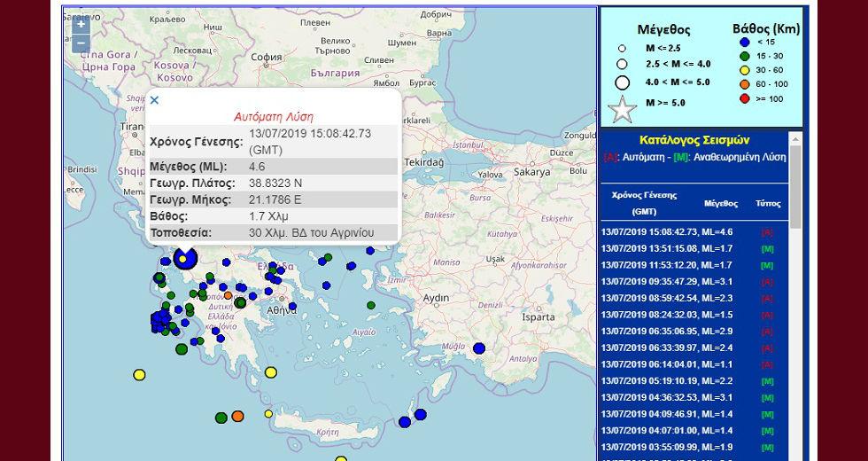Select the large blue ML 4.6 earthquake marker
868x461 pixels.
click(x=185, y=258)
